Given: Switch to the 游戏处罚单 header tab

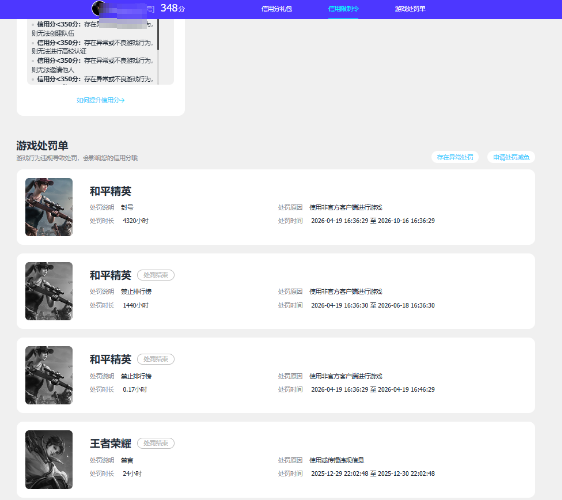Looking at the screenshot, I should tap(410, 9).
